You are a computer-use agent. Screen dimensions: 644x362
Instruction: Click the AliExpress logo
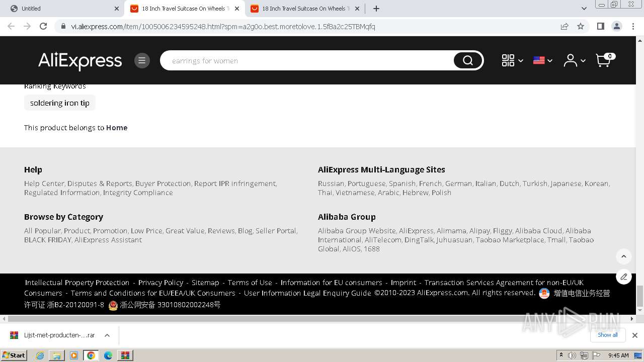(x=80, y=61)
